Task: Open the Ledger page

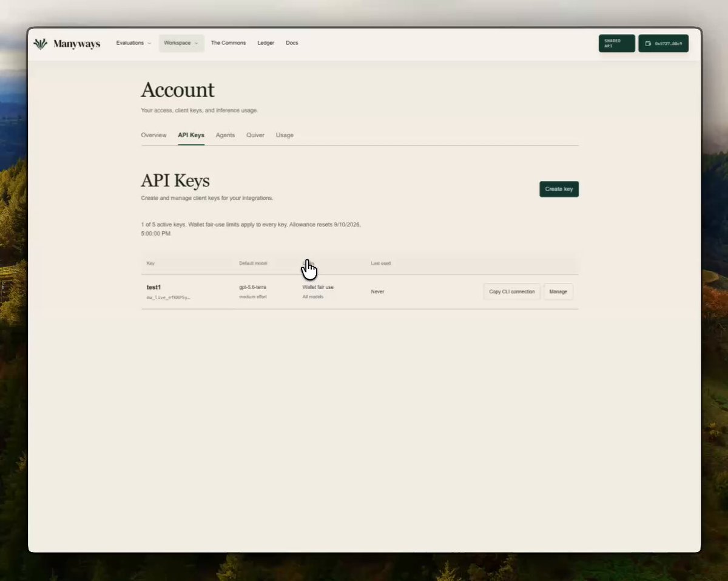Action: [x=266, y=43]
